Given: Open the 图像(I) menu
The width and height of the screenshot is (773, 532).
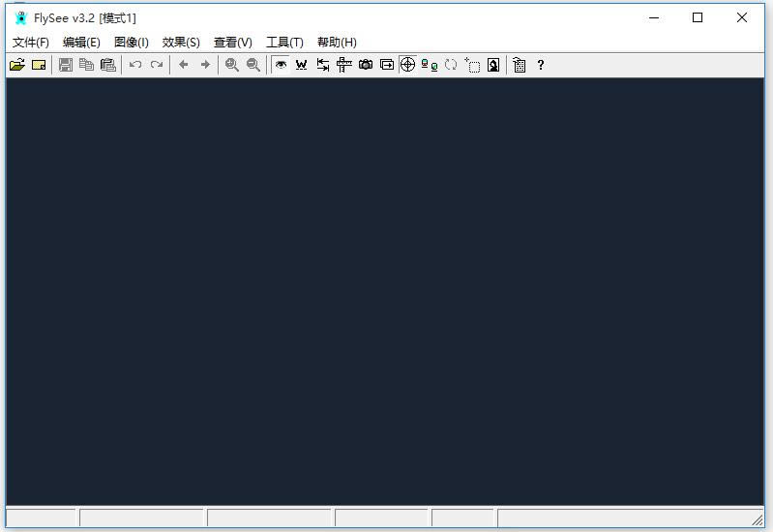Looking at the screenshot, I should click(132, 43).
